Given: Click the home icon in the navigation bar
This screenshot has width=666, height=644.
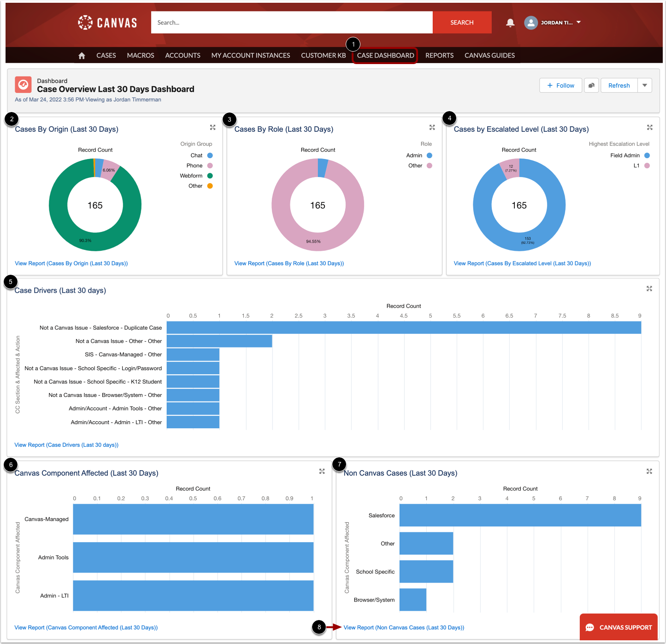Looking at the screenshot, I should pyautogui.click(x=82, y=55).
